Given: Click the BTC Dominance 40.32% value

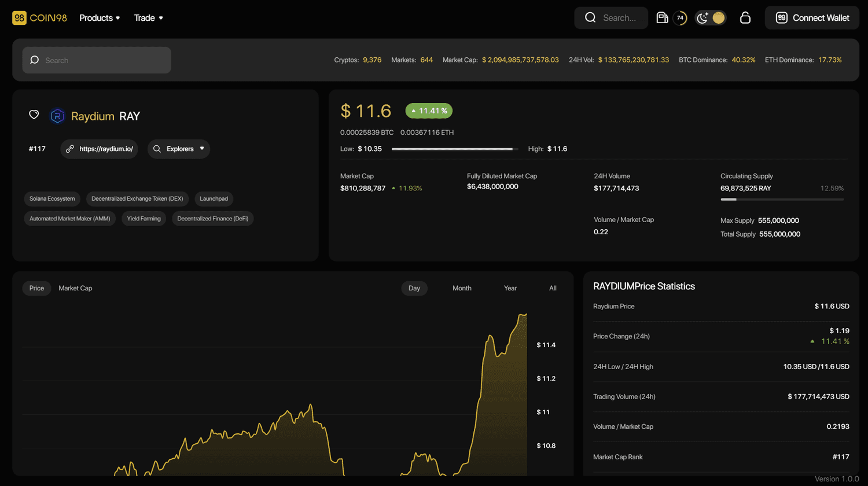Looking at the screenshot, I should pyautogui.click(x=744, y=60).
